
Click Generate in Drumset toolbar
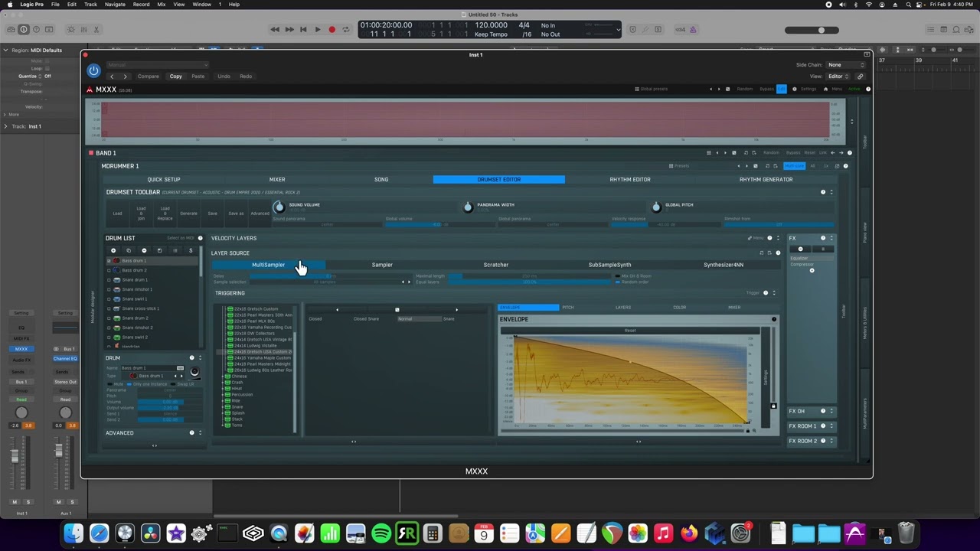188,214
